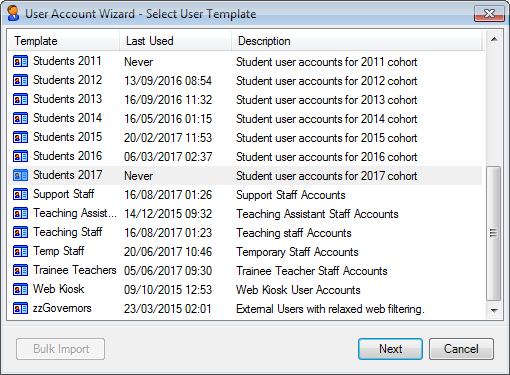Click 'Temporary Staff Accounts' description
Screen dimensions: 510x375
pyautogui.click(x=297, y=252)
